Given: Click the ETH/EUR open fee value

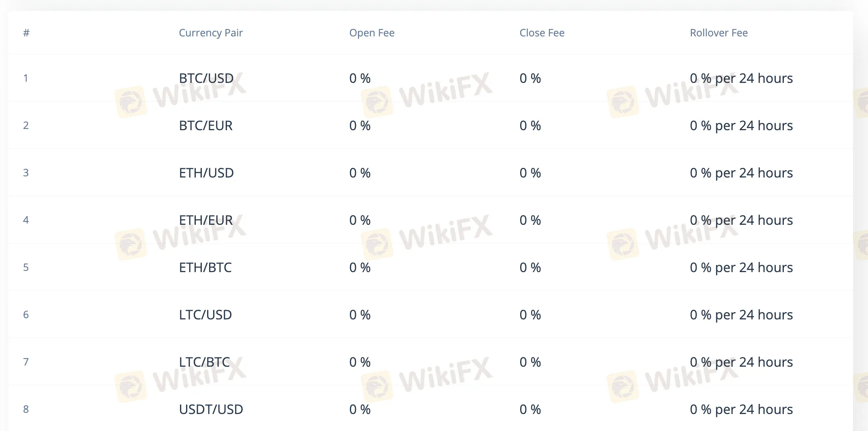Looking at the screenshot, I should 360,220.
